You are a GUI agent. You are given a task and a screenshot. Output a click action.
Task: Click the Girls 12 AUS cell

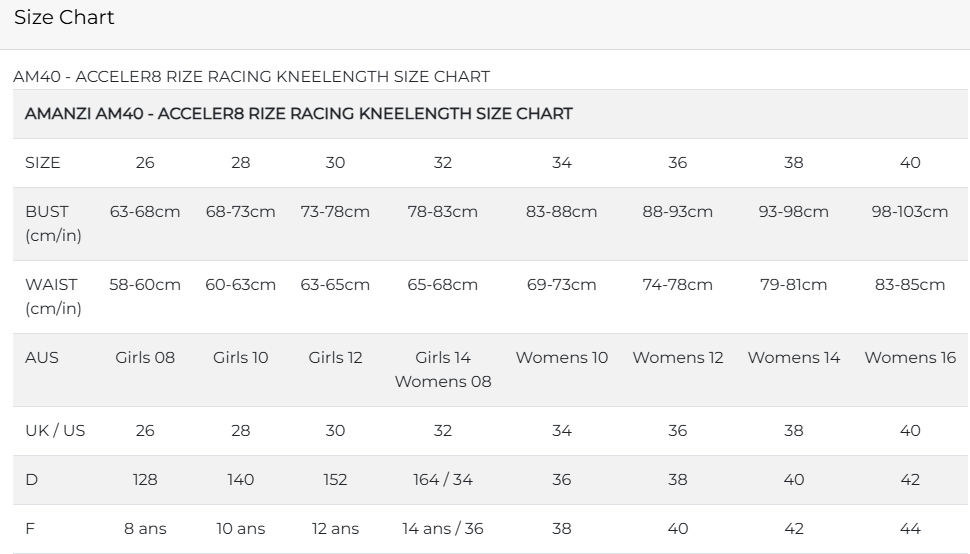[335, 357]
